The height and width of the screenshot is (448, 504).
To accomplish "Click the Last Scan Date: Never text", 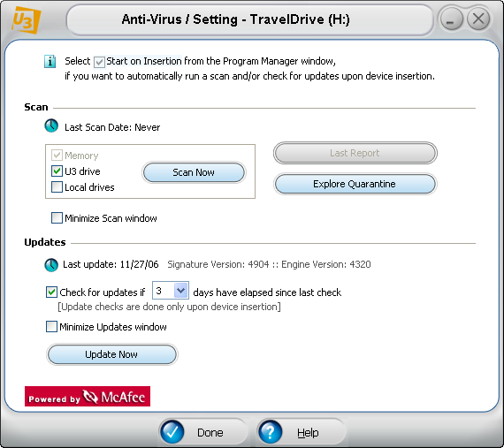I will 112,127.
